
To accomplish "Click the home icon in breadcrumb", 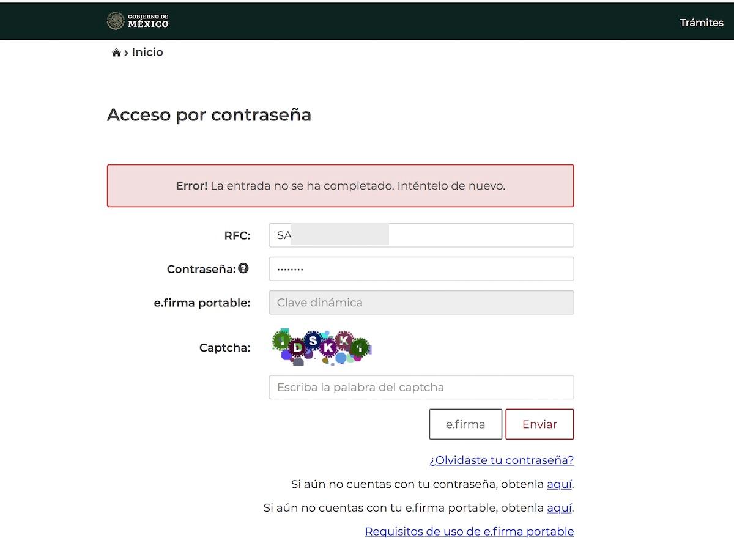I will click(x=116, y=53).
